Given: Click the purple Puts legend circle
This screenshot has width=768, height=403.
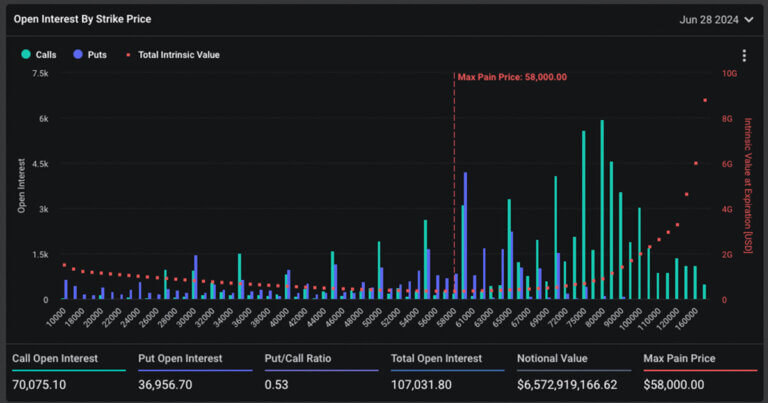Looking at the screenshot, I should click(78, 55).
